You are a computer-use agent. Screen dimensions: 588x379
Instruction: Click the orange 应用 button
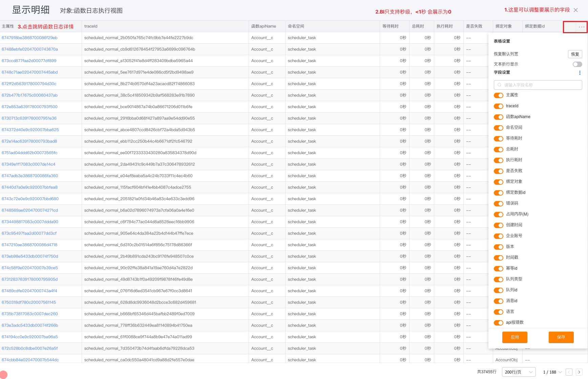click(515, 337)
